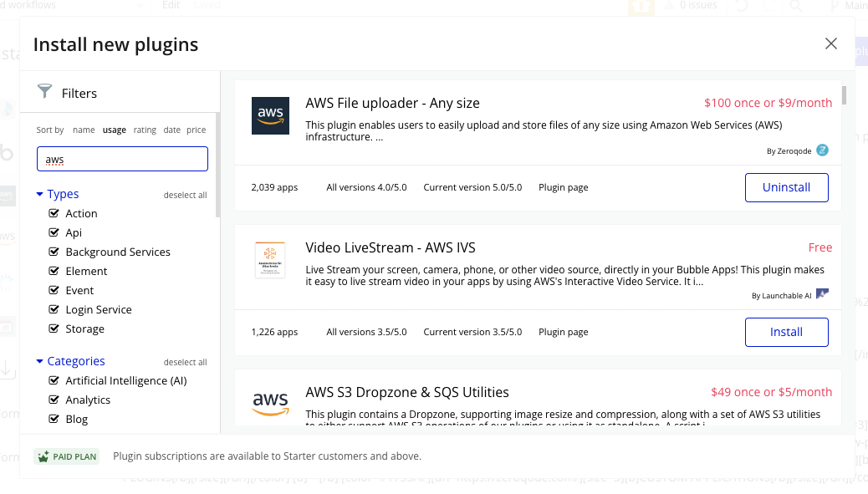868x494 pixels.
Task: Click the AWS File uploader plugin logo
Action: 270,115
